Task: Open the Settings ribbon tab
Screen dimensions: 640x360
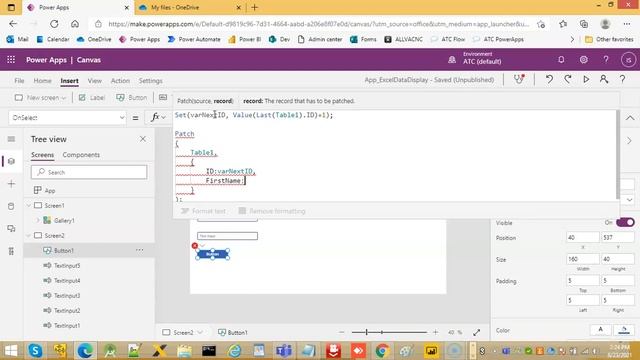Action: 150,80
